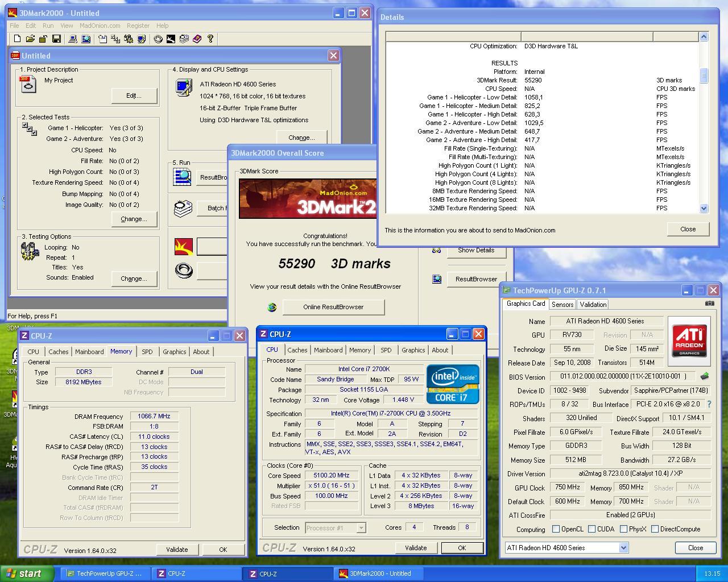The height and width of the screenshot is (582, 728).
Task: Click the red benchmark icon in Run section
Action: (183, 246)
